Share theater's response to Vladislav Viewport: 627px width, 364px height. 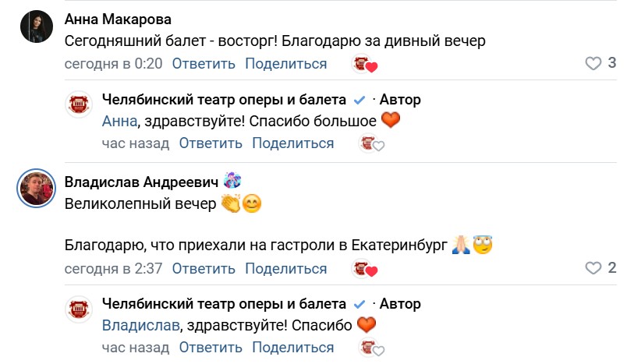[x=292, y=348]
